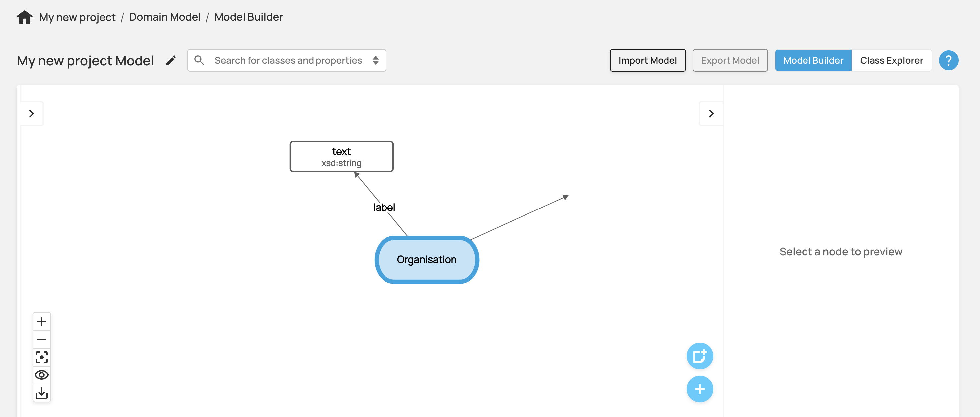
Task: Toggle visibility with the eye icon
Action: coord(42,375)
